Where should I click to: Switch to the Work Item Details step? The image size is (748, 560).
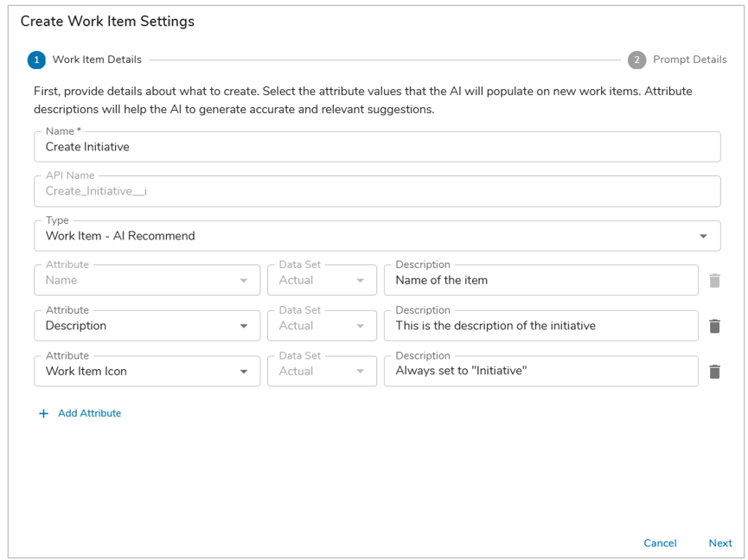tap(97, 60)
